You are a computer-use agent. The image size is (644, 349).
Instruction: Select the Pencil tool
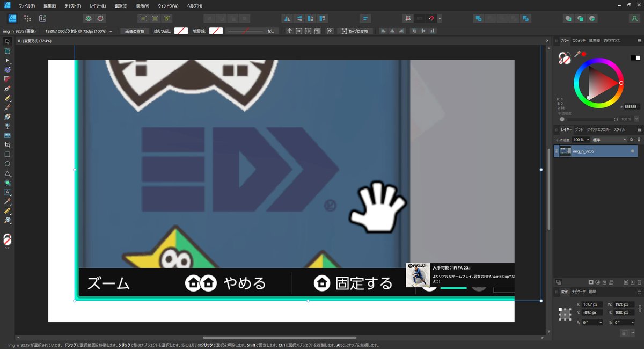(x=8, y=98)
